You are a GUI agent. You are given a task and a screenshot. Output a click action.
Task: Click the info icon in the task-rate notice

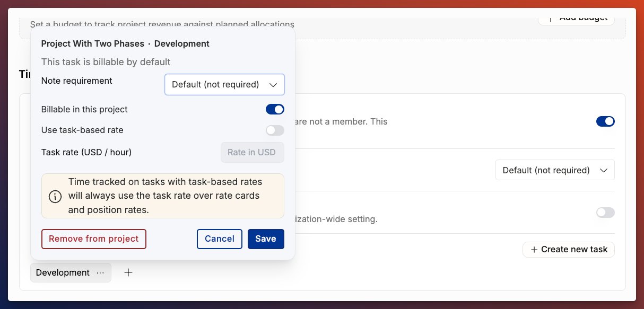(x=55, y=196)
